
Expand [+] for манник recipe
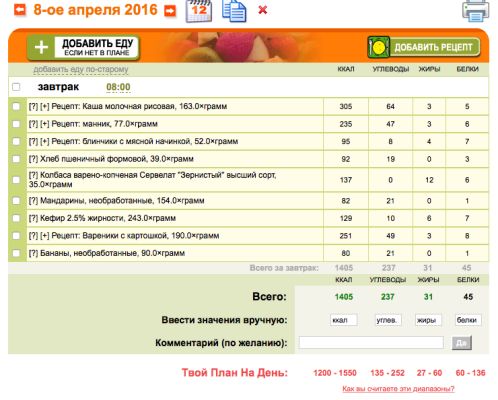pos(45,124)
